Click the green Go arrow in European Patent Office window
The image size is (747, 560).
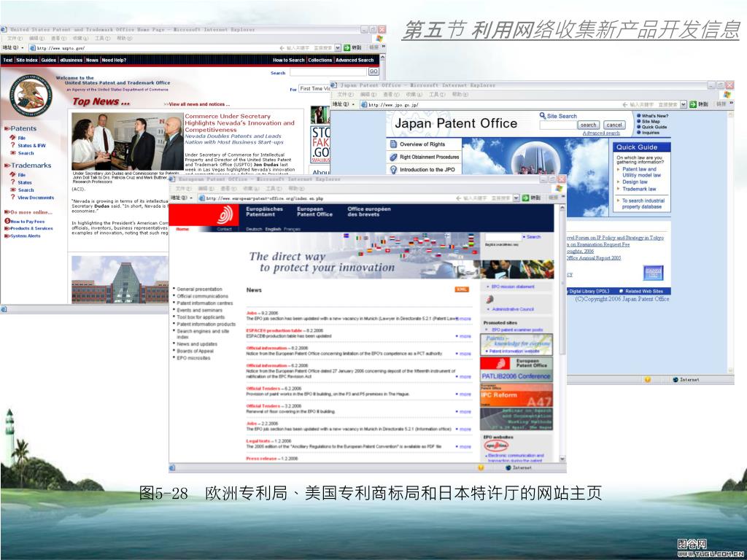[x=525, y=198]
